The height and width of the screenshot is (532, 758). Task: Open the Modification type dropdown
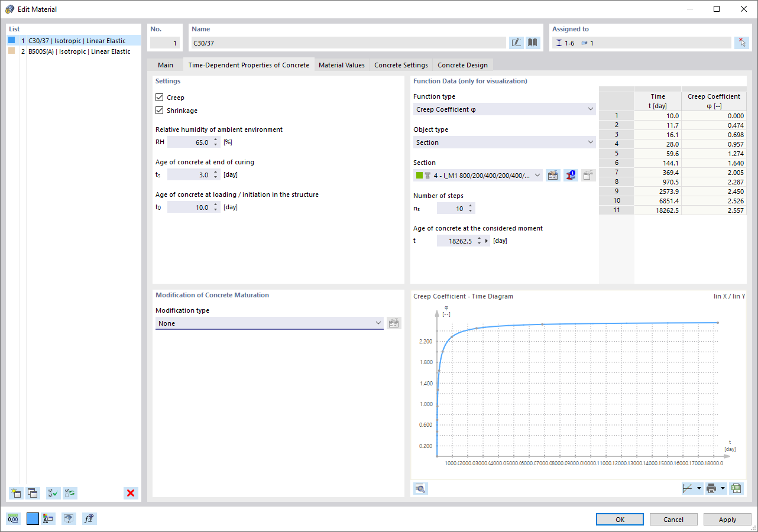point(270,323)
